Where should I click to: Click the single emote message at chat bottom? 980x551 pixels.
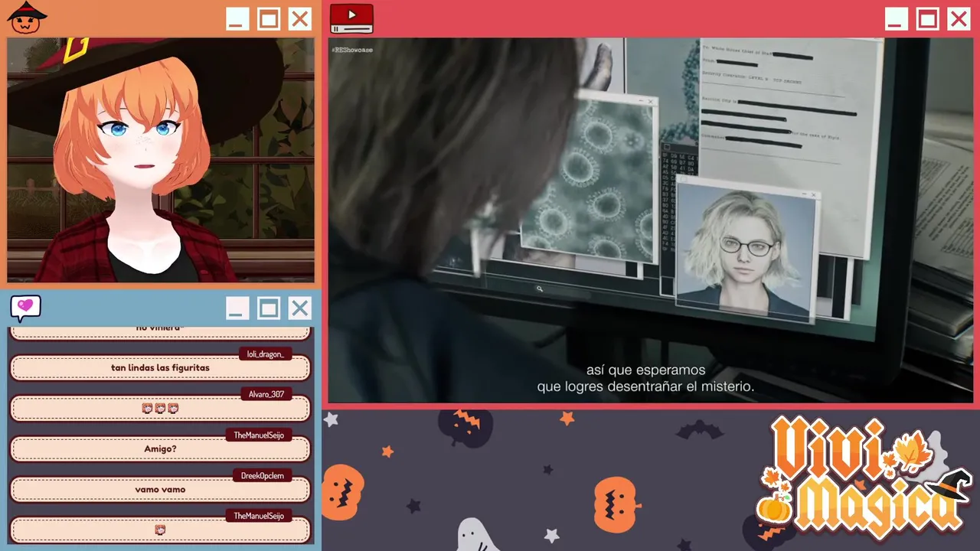point(160,530)
